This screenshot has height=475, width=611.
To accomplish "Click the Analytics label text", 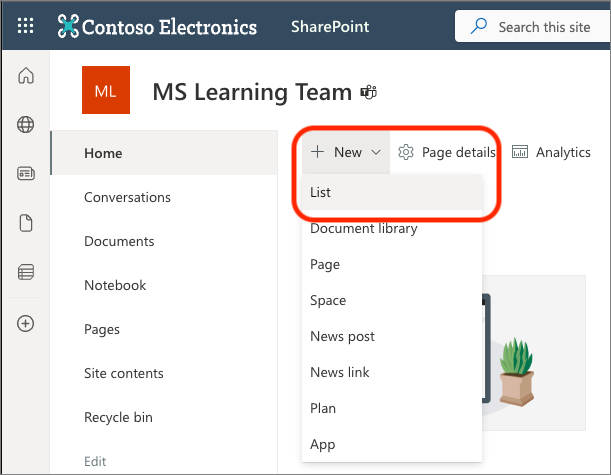I will pyautogui.click(x=563, y=152).
